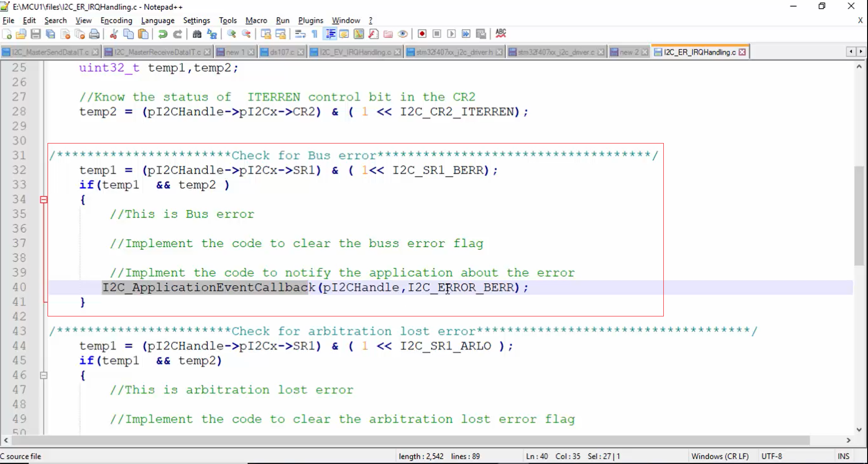Open the Search menu
Image resolution: width=868 pixels, height=464 pixels.
[x=56, y=20]
